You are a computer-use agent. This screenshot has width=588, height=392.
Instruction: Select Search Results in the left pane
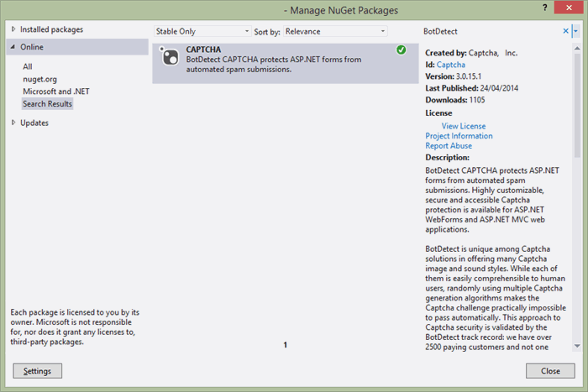47,104
